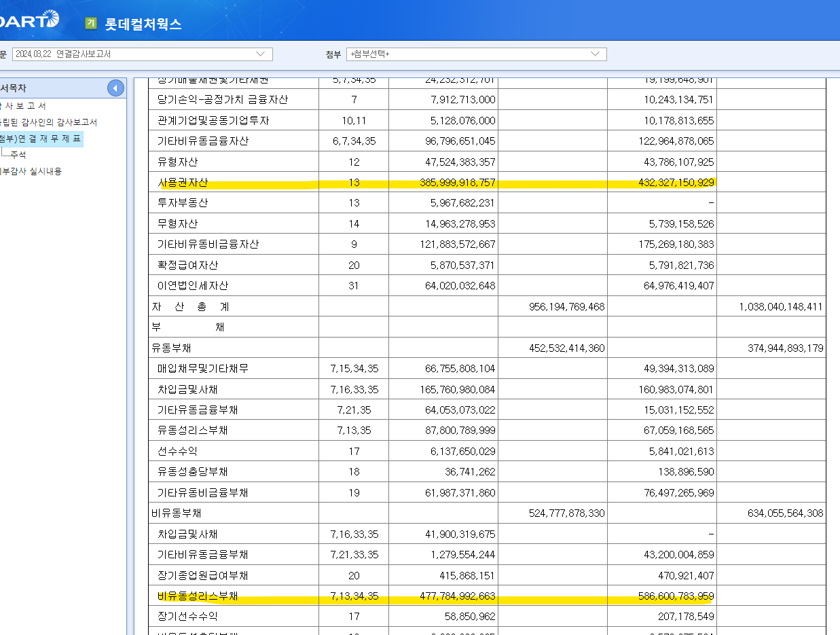
Task: Open the +첨부선택+ attachment dropdown
Action: pyautogui.click(x=476, y=54)
